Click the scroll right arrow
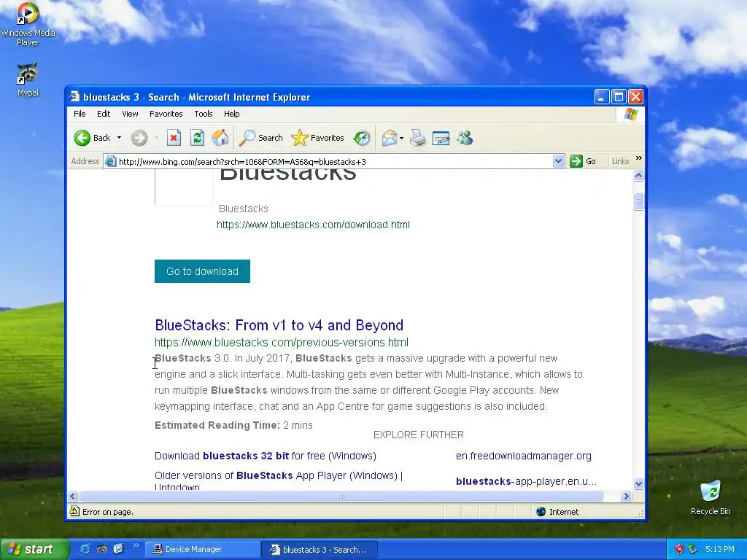The width and height of the screenshot is (747, 560). 627,496
